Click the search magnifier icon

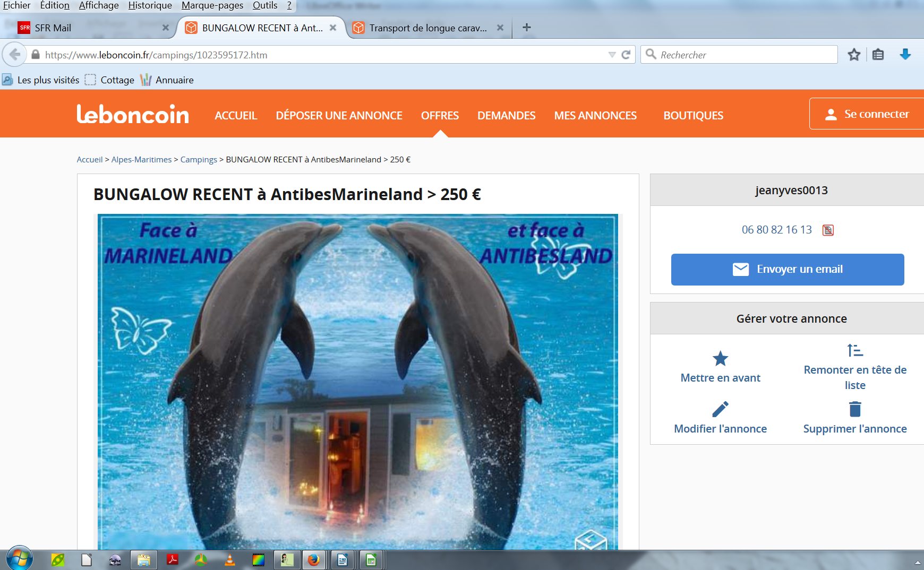click(x=651, y=54)
